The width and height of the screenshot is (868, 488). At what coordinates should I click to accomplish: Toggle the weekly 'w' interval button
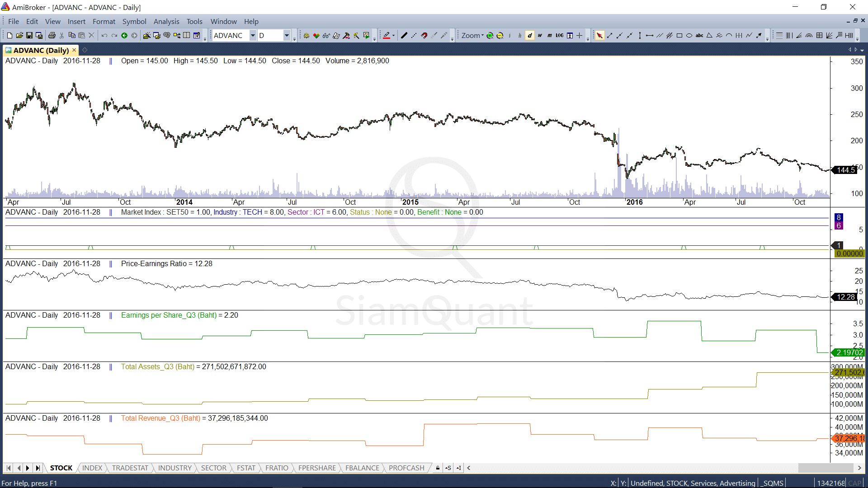[x=539, y=36]
